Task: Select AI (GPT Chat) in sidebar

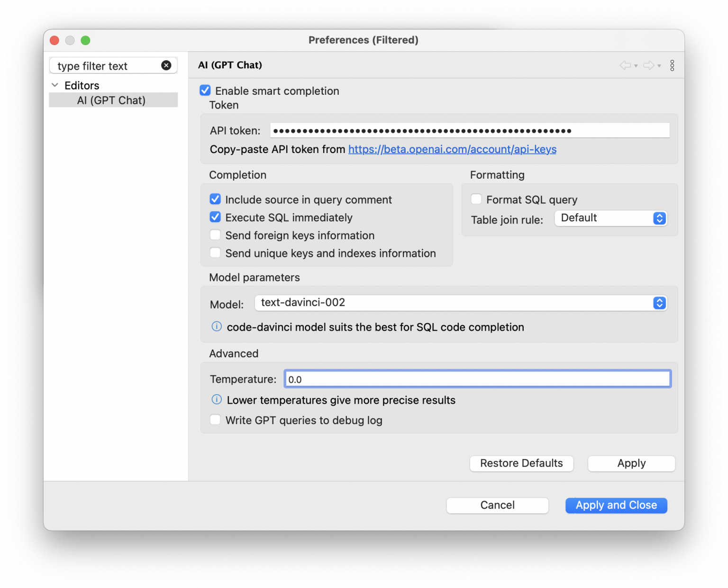Action: 112,100
